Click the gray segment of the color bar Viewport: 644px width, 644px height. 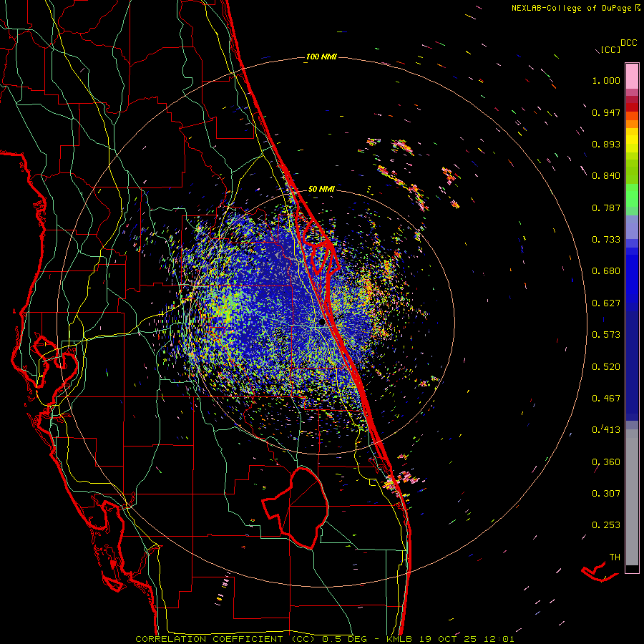(x=632, y=497)
